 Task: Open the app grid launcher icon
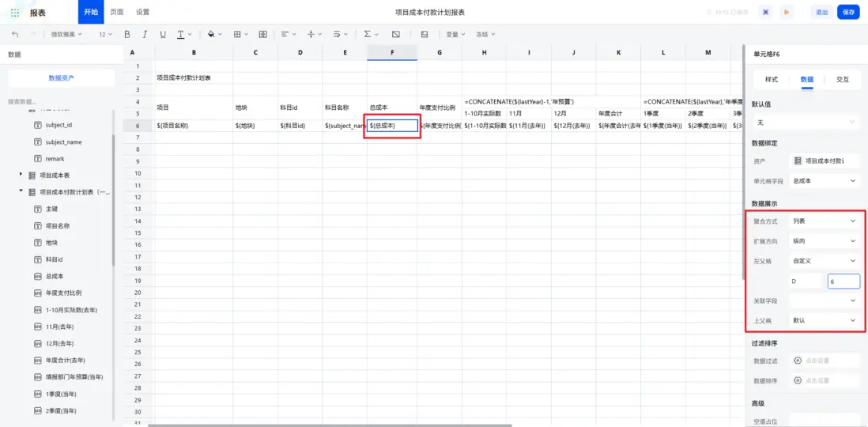15,12
